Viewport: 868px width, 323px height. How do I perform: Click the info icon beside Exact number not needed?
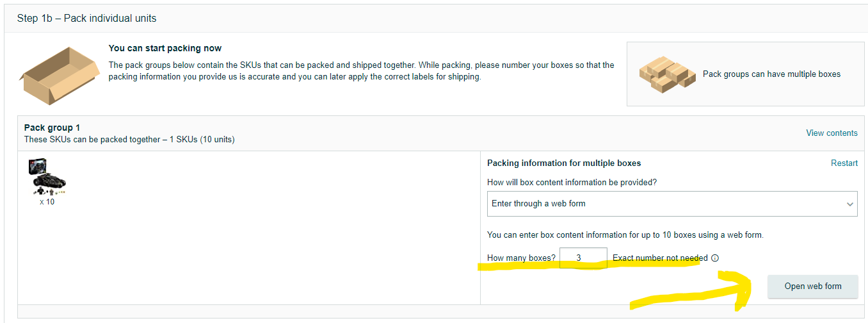coord(715,258)
